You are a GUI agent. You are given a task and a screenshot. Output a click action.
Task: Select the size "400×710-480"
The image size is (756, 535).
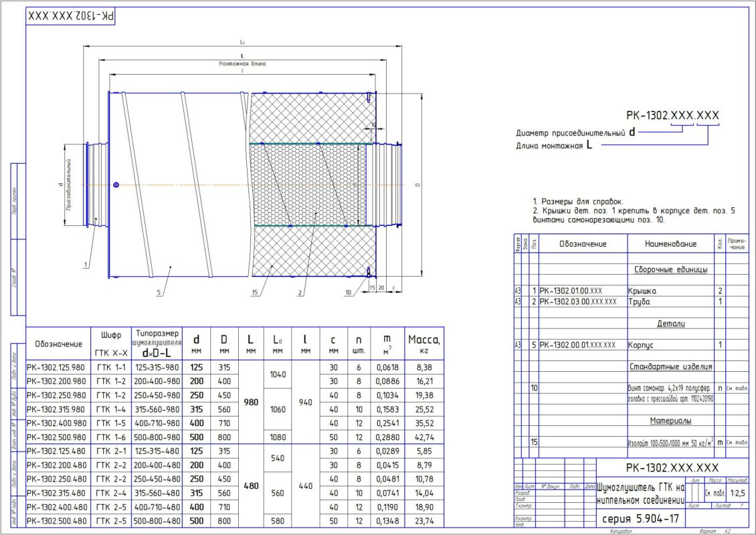[x=157, y=507]
